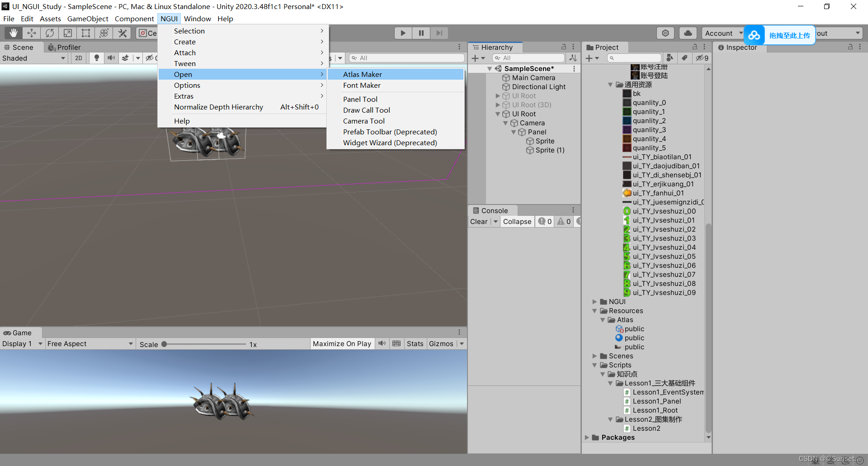Screen dimensions: 868x466
Task: Click the Baidu cloud upload icon
Action: pos(754,35)
